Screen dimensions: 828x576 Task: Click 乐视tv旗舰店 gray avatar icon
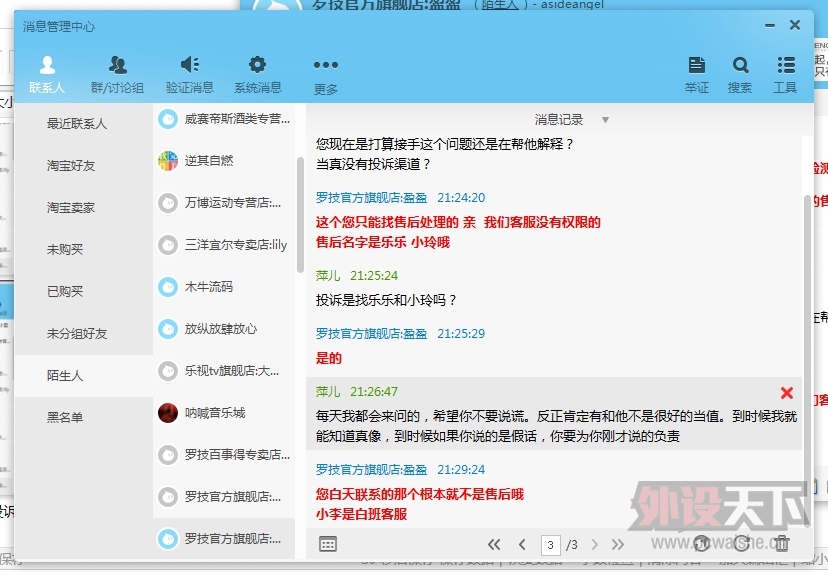click(168, 371)
